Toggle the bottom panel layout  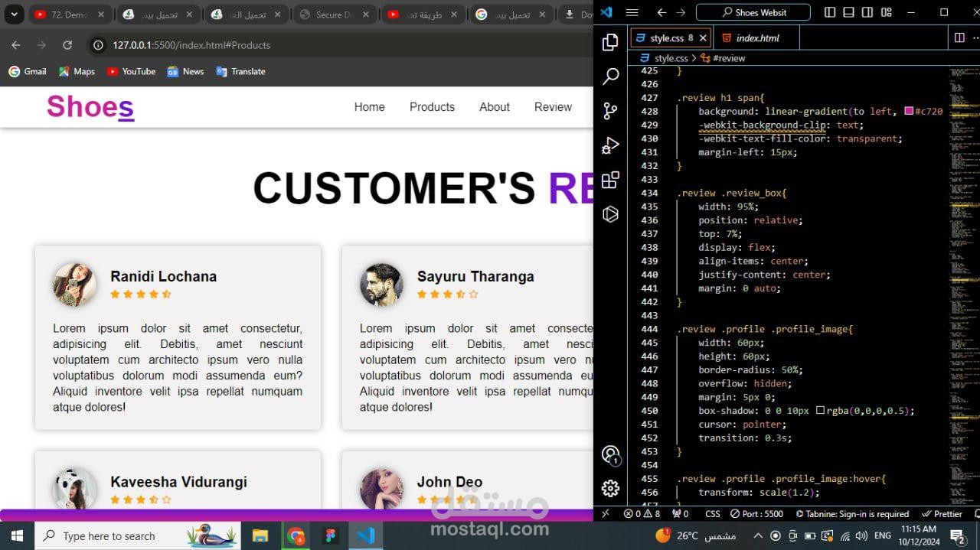coord(848,12)
